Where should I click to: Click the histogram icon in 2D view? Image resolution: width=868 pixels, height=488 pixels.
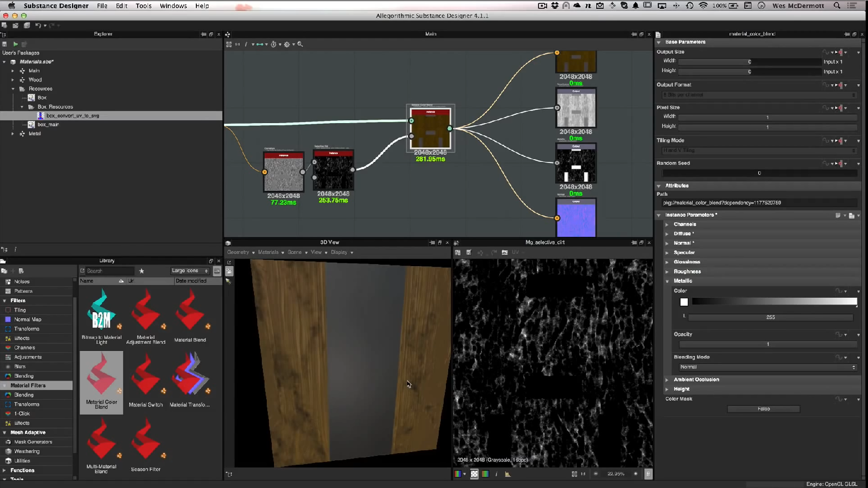(x=507, y=474)
